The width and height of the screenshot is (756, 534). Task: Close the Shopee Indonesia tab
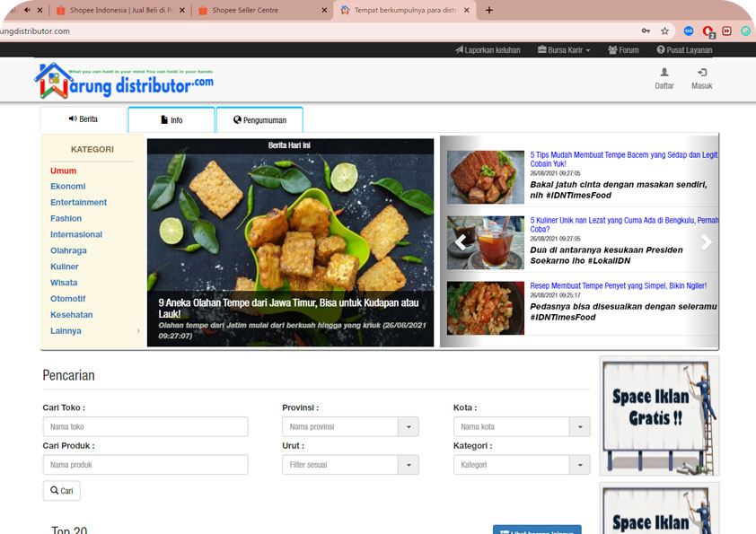pos(181,10)
